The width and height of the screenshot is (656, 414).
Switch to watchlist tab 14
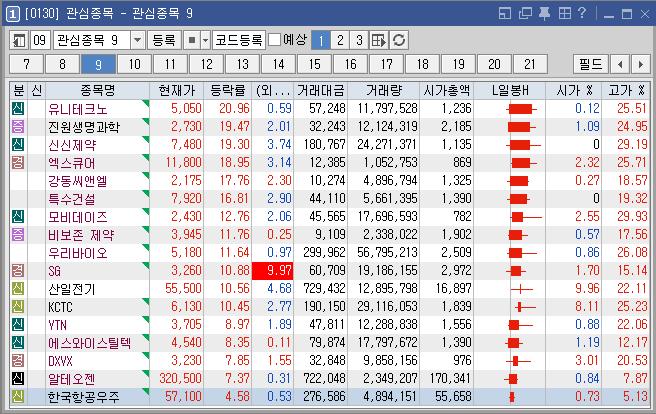tap(278, 64)
